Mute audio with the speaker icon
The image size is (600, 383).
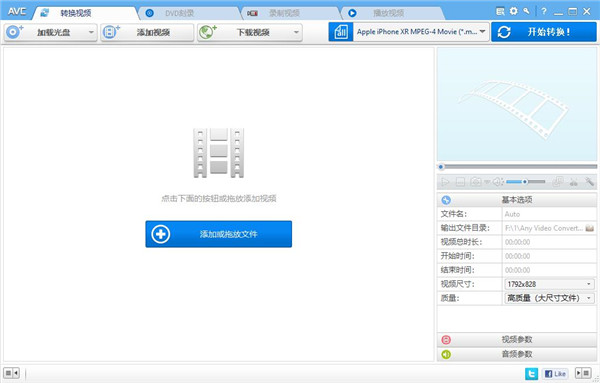click(x=497, y=182)
